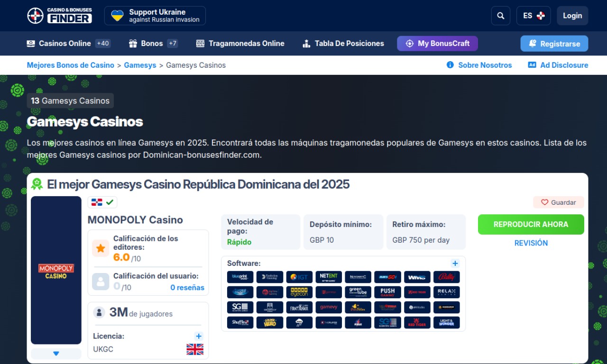This screenshot has width=607, height=364.
Task: Click the Gamesys breadcrumb link
Action: [140, 65]
